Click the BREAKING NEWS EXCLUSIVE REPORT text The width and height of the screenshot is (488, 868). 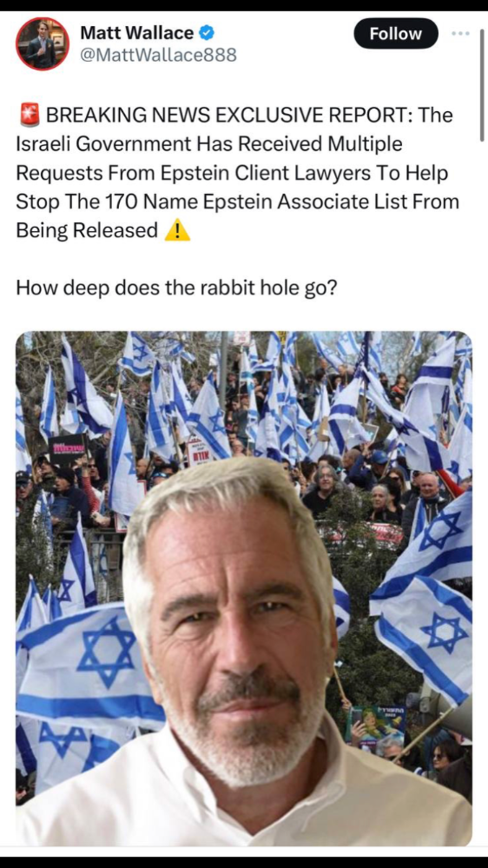click(x=228, y=116)
